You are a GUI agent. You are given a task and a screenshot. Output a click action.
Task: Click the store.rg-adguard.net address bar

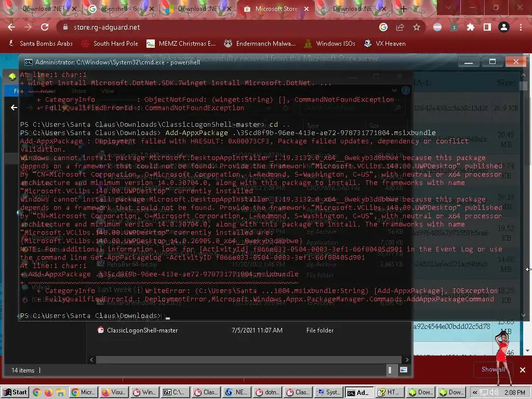217,27
